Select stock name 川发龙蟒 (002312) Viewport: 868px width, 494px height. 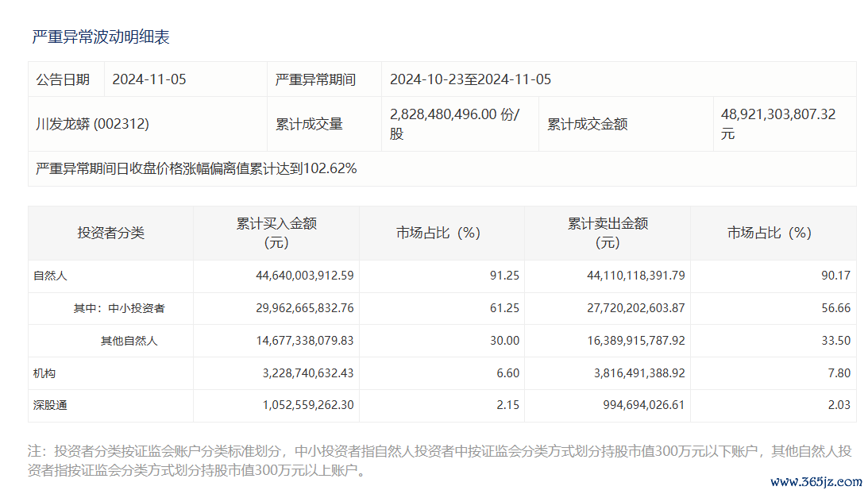pyautogui.click(x=92, y=124)
